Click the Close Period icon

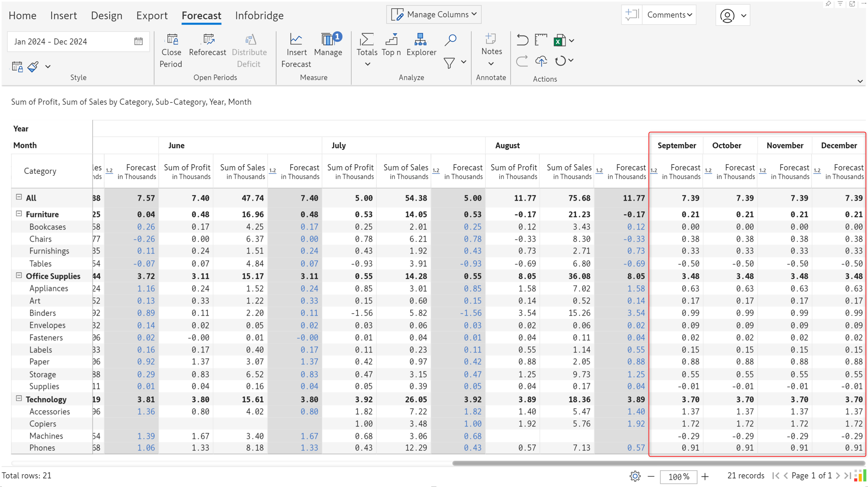click(172, 39)
